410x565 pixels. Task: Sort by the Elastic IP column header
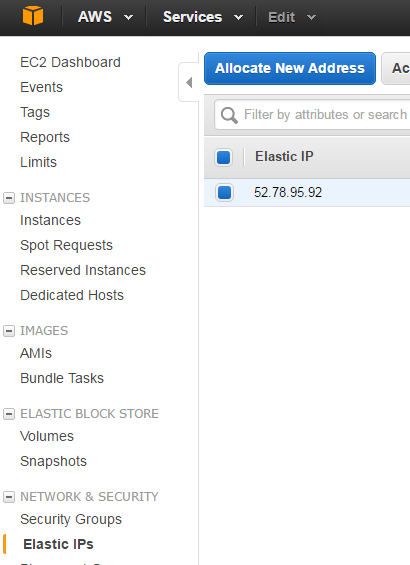(284, 157)
